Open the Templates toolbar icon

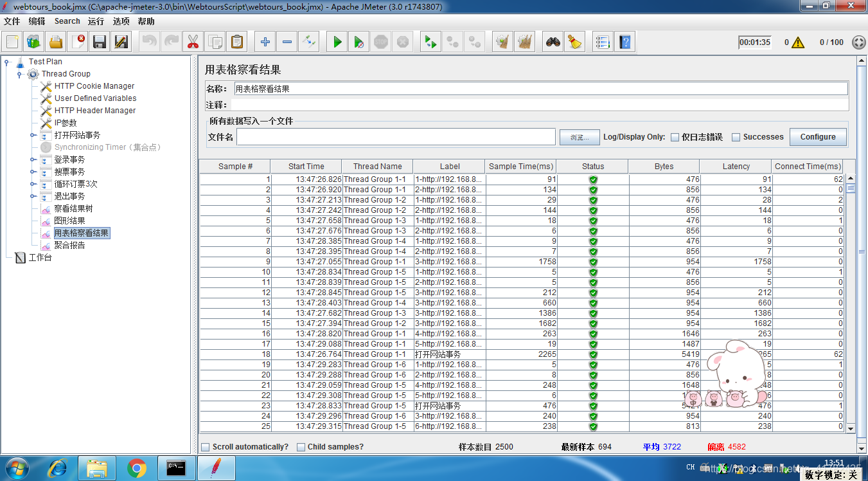[34, 42]
